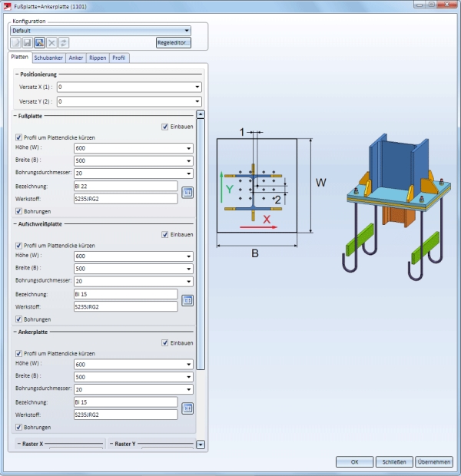Toggle Einbauen checkbox in Ankerplatte section
Viewport: 461px width, 476px height.
[165, 342]
